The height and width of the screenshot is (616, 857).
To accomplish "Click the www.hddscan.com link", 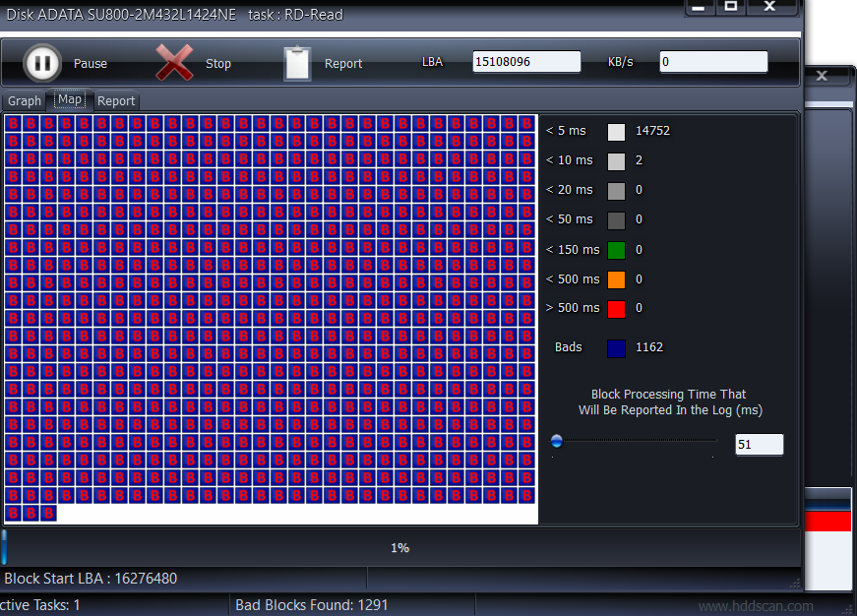I will [x=756, y=606].
